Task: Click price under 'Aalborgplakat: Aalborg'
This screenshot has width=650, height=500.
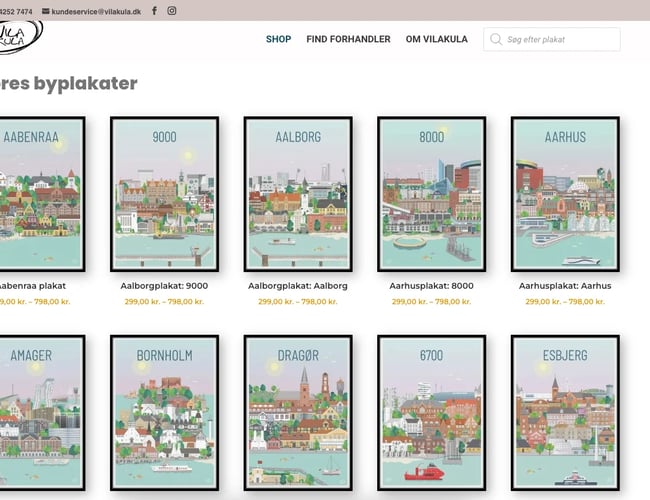Action: [298, 301]
